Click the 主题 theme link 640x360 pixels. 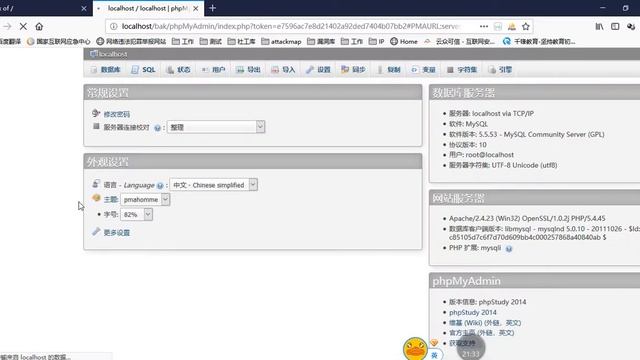tap(111, 200)
